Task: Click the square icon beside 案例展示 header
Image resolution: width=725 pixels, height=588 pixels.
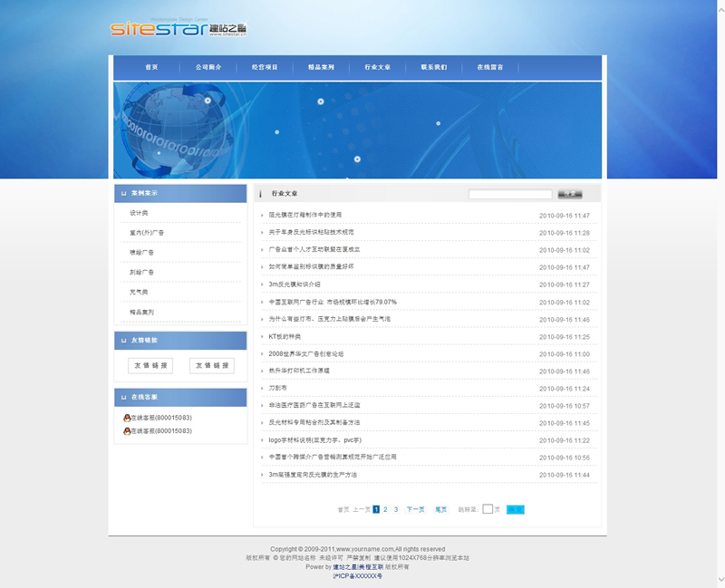Action: pyautogui.click(x=123, y=193)
